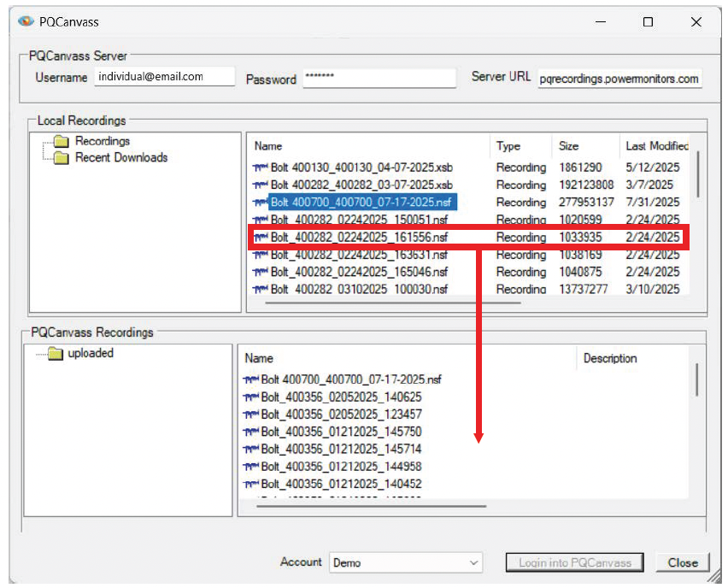Open the Account dropdown showing Demo
The width and height of the screenshot is (728, 588).
pos(472,562)
